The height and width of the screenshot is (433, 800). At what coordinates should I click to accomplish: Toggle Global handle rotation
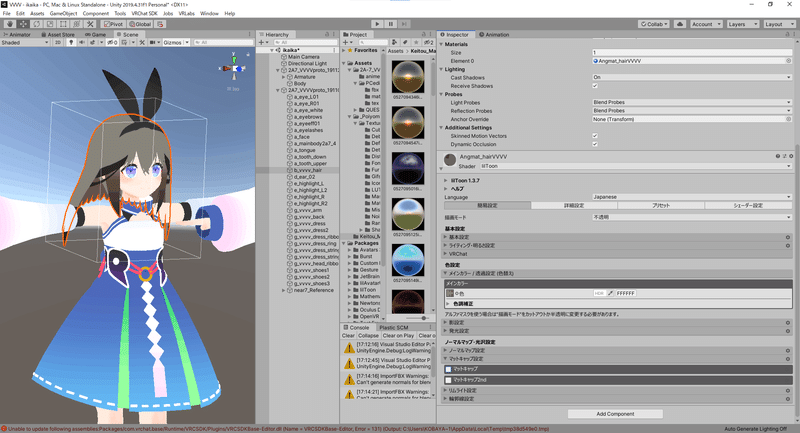[140, 24]
